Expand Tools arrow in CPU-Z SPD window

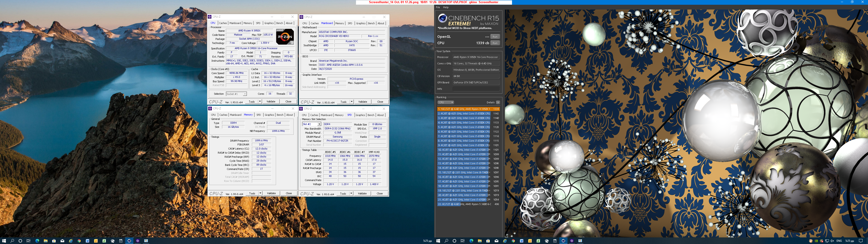click(x=351, y=193)
